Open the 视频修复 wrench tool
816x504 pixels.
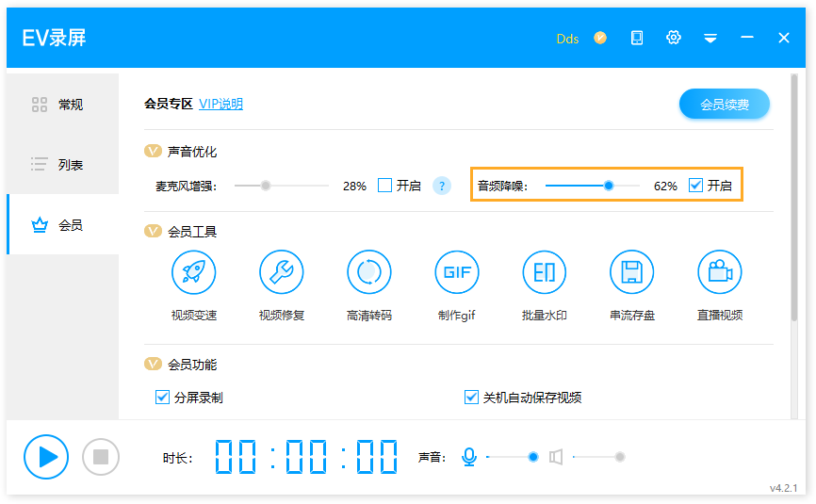click(282, 272)
